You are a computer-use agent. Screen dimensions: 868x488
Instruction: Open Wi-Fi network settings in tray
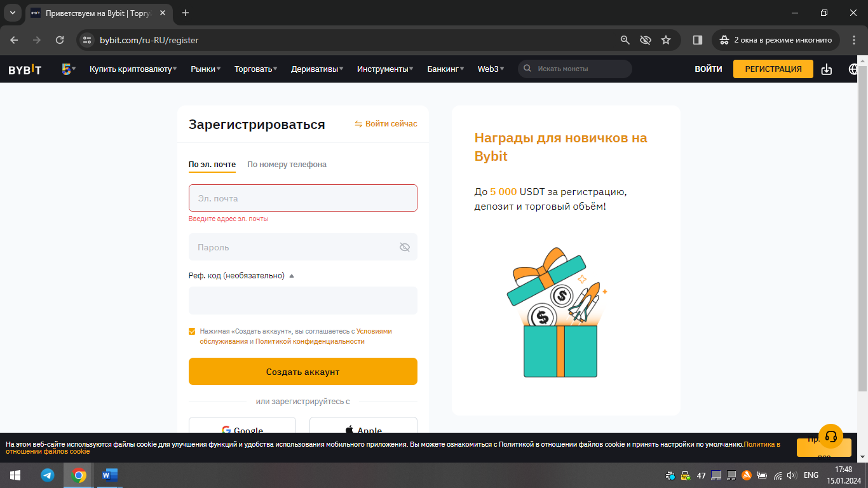(x=777, y=475)
